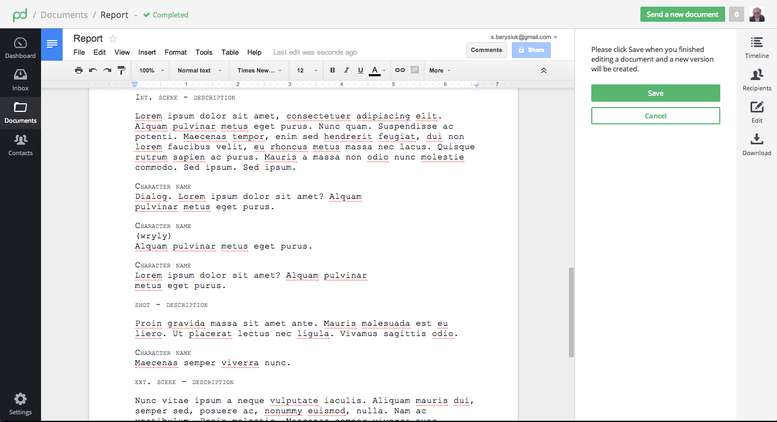Star the Report document
The height and width of the screenshot is (422, 777).
point(113,39)
